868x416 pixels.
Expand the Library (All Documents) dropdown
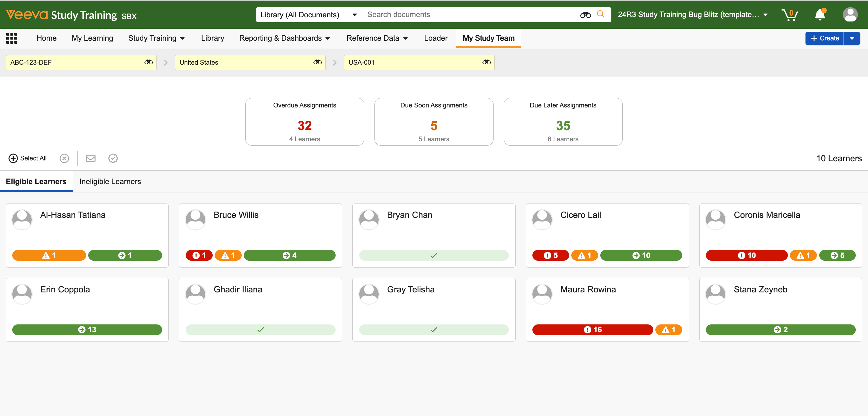point(308,15)
